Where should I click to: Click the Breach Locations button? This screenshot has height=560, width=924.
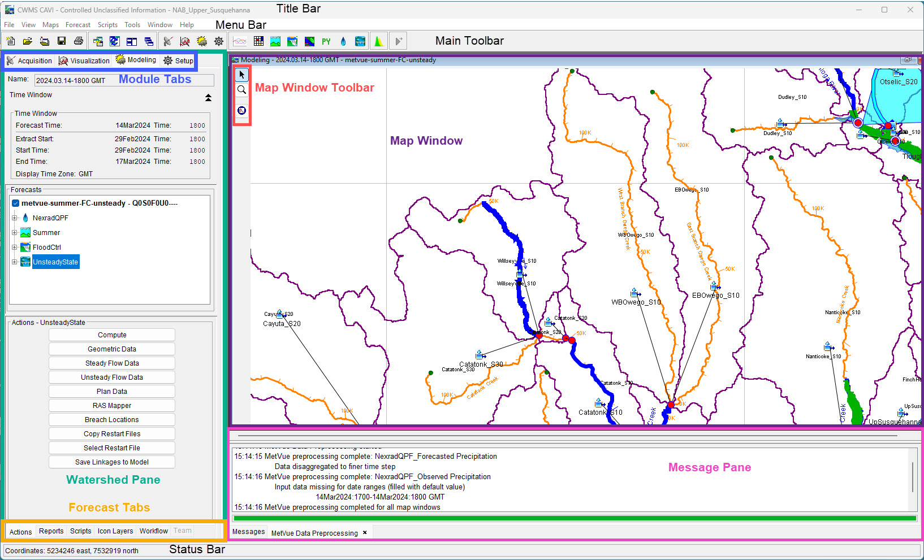112,420
